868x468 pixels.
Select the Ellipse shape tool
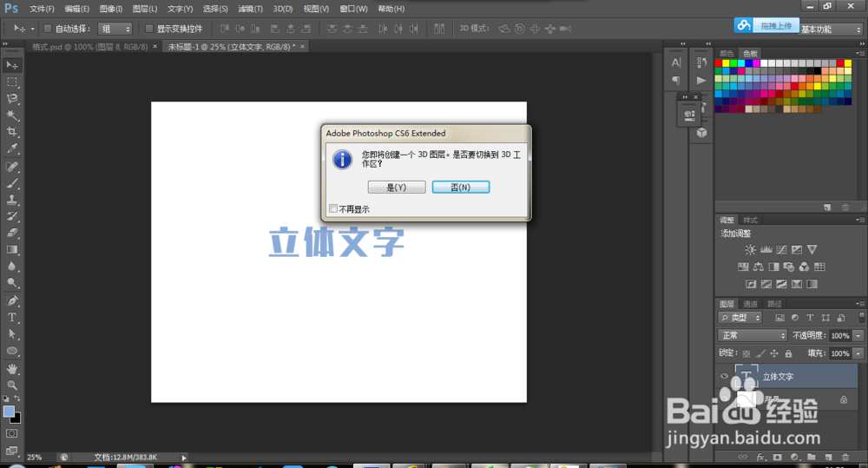11,351
